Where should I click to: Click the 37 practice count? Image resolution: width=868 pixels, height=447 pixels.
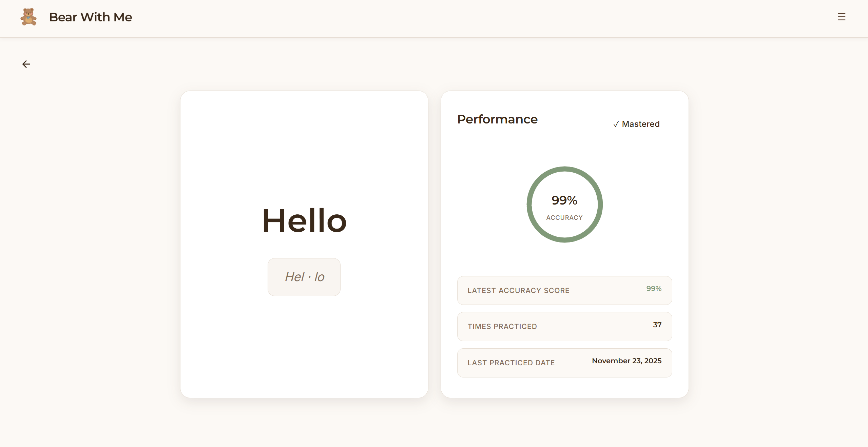point(657,325)
